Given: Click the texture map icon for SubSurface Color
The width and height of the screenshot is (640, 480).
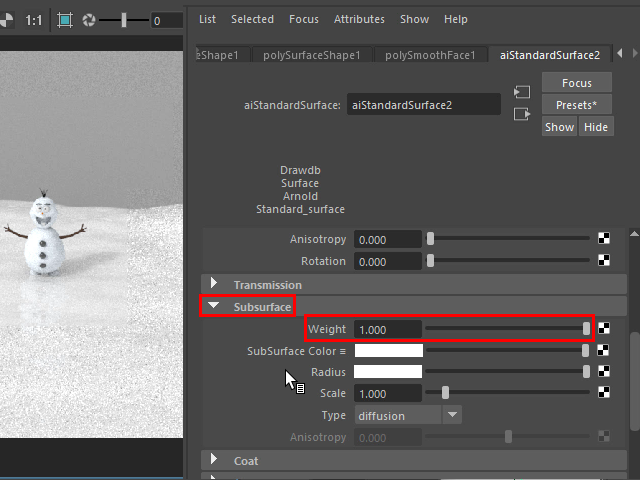Looking at the screenshot, I should point(604,351).
